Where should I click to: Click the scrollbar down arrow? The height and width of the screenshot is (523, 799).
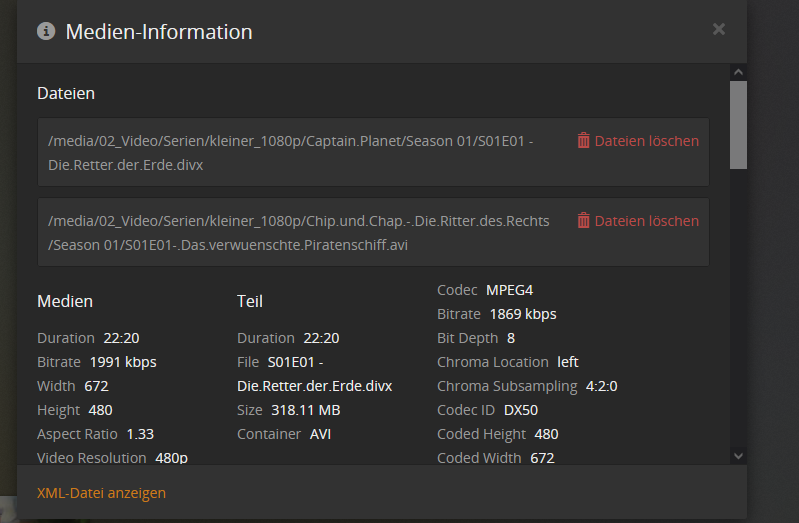click(x=739, y=455)
